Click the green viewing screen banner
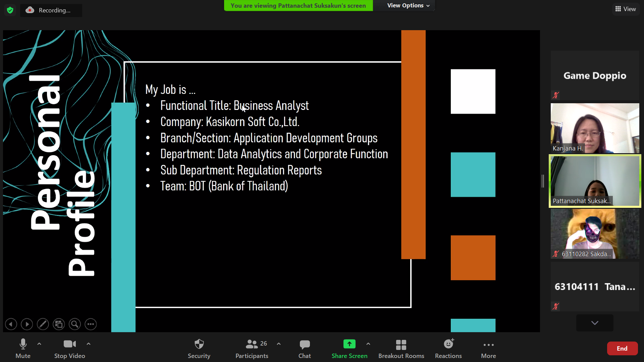644x362 pixels. (x=298, y=5)
